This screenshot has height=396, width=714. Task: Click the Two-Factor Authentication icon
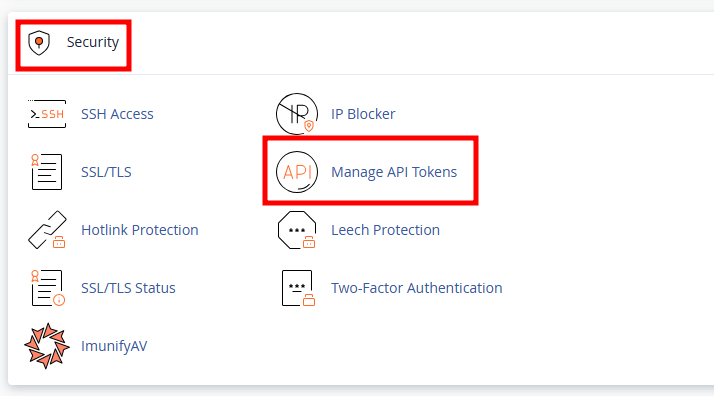[x=298, y=288]
